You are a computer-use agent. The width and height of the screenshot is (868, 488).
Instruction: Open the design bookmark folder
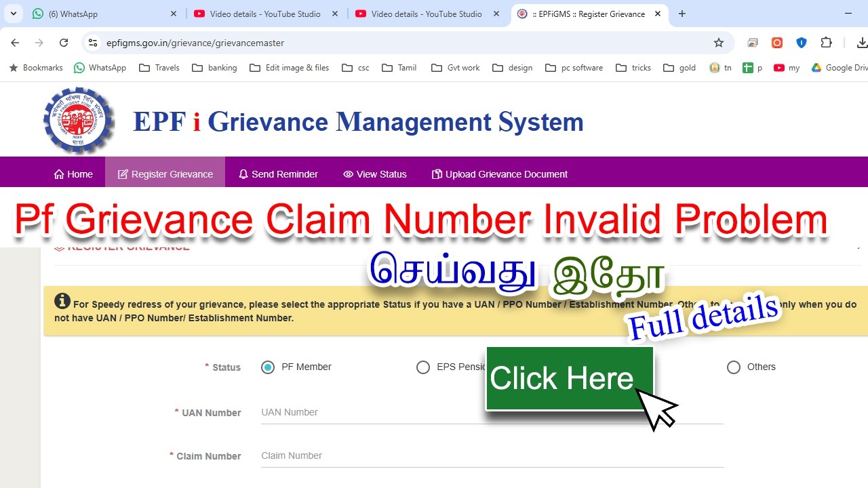click(513, 68)
